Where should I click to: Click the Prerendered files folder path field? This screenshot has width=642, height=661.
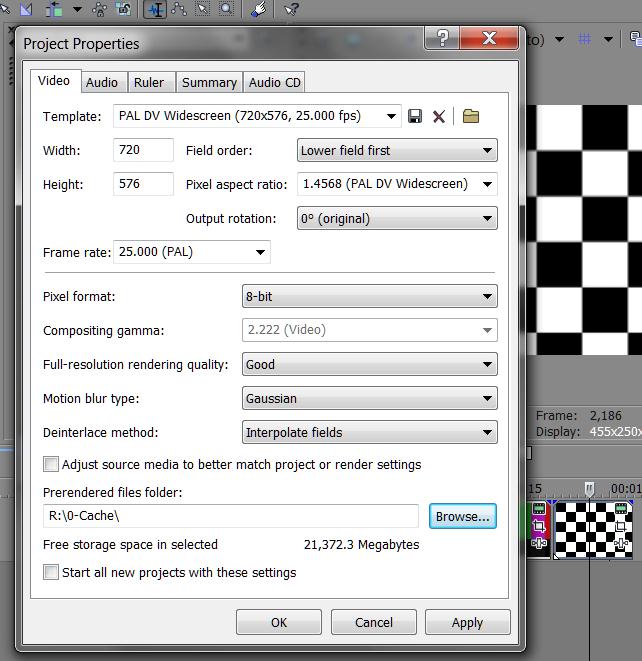pos(231,516)
